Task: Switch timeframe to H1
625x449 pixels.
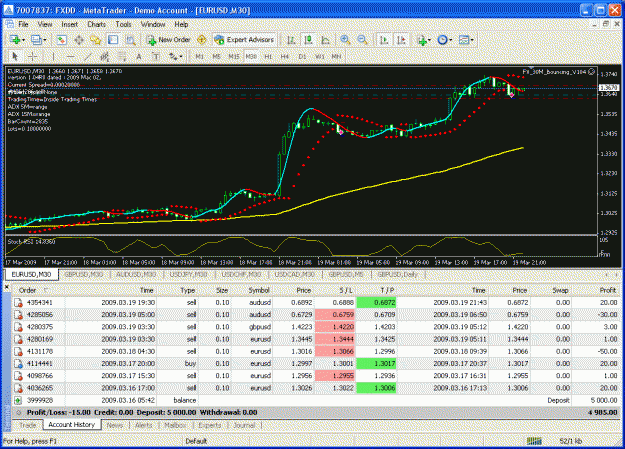Action: click(268, 57)
